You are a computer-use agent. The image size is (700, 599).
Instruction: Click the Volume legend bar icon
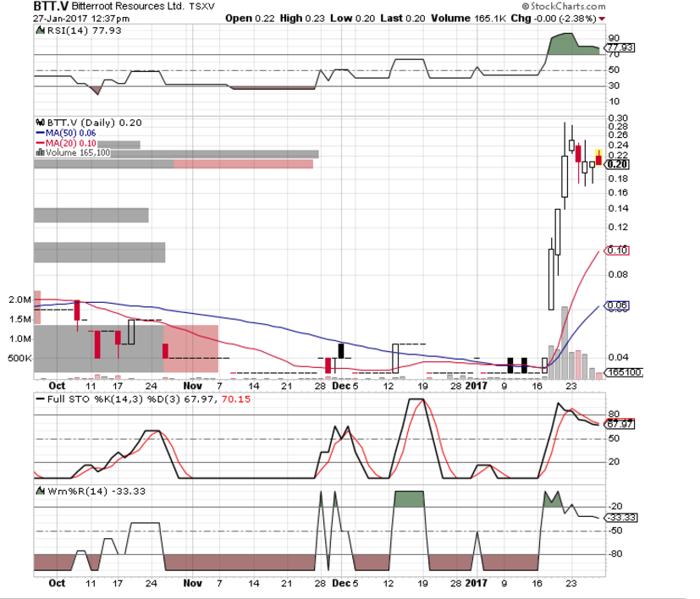click(38, 153)
